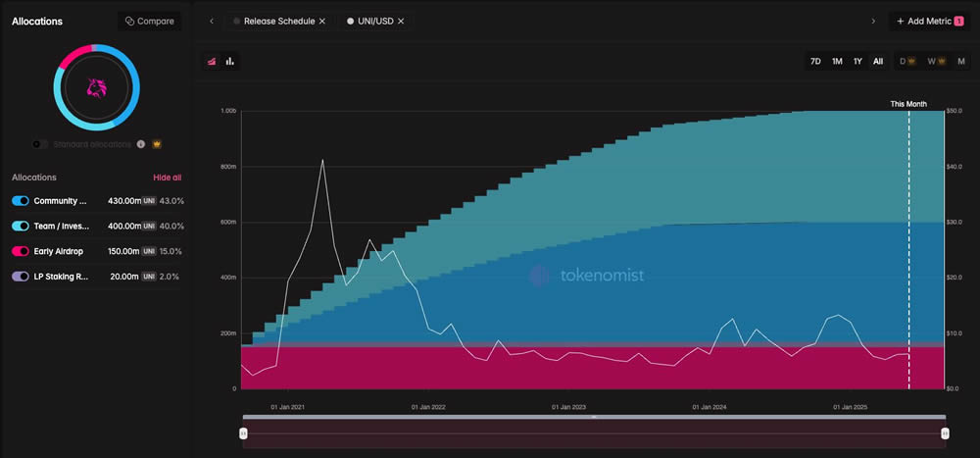This screenshot has height=458, width=980.
Task: Select the 7D time range tab
Action: click(815, 61)
